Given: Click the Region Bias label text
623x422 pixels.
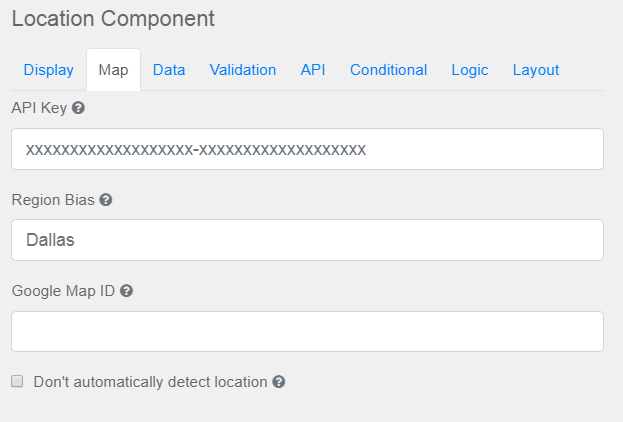Looking at the screenshot, I should pyautogui.click(x=53, y=200).
